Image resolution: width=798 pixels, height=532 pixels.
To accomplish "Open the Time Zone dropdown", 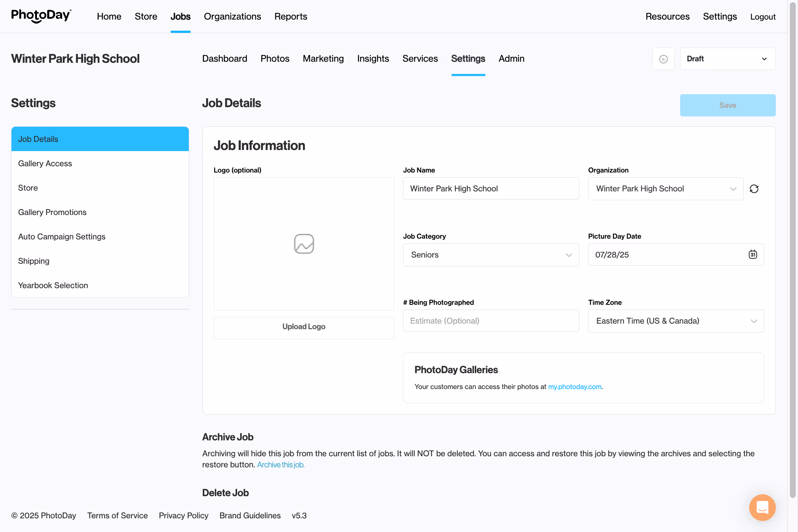I will point(676,321).
